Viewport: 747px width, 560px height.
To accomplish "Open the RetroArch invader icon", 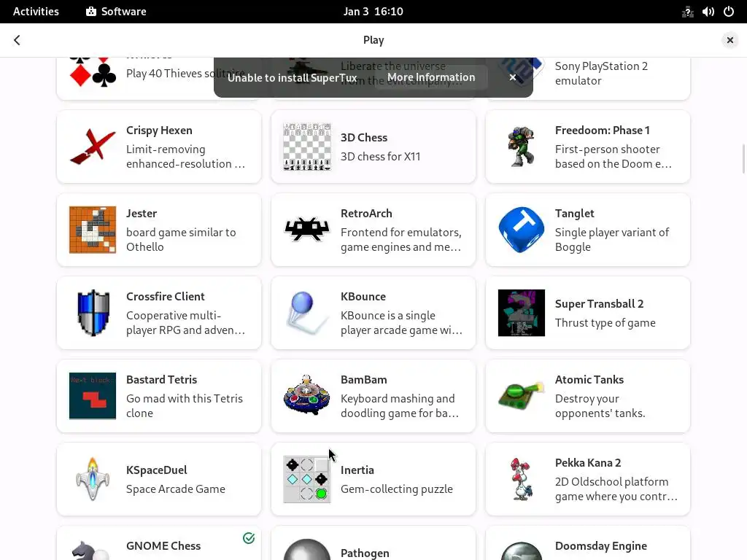I will [x=307, y=230].
